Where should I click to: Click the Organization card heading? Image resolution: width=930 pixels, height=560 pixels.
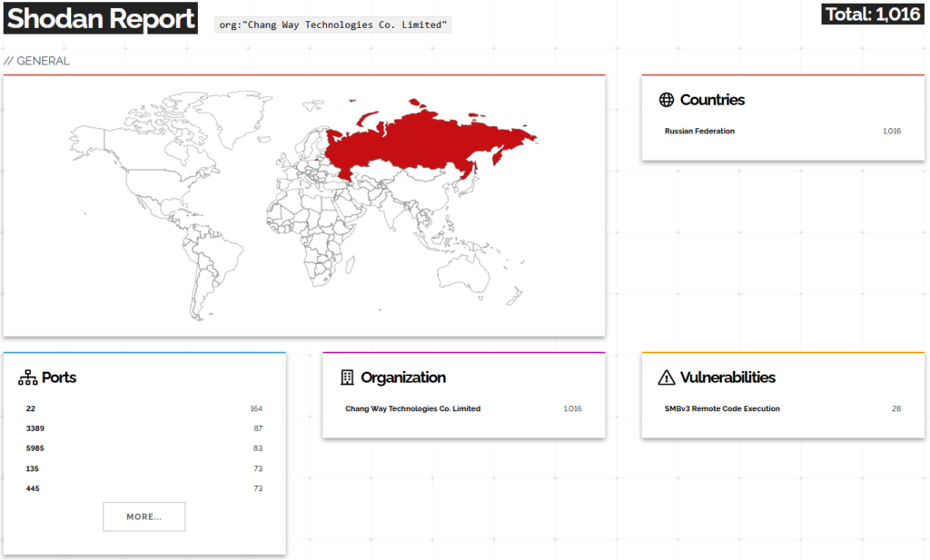point(403,378)
